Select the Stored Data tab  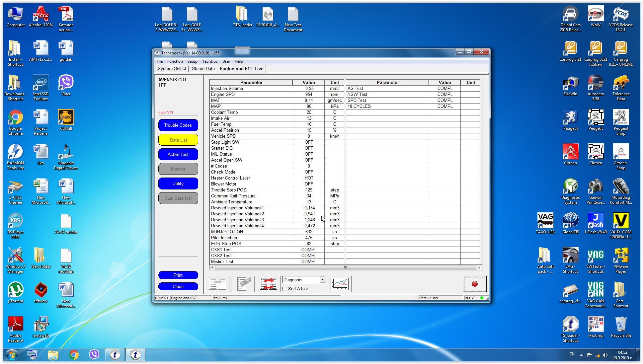(x=203, y=68)
